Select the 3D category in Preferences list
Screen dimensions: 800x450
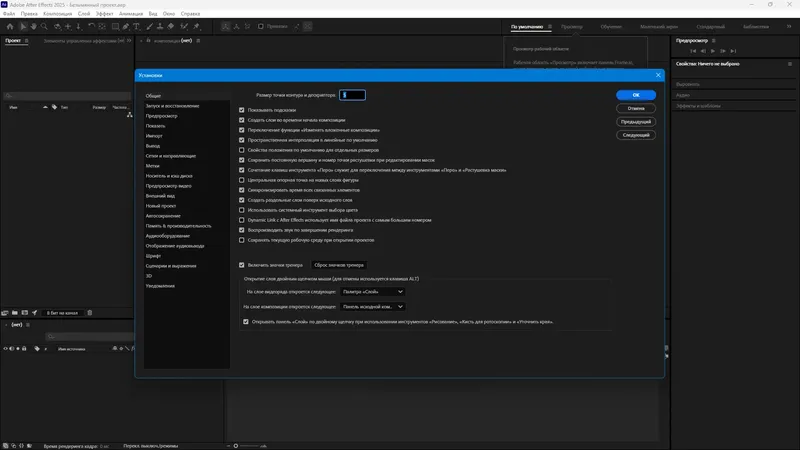coord(148,276)
